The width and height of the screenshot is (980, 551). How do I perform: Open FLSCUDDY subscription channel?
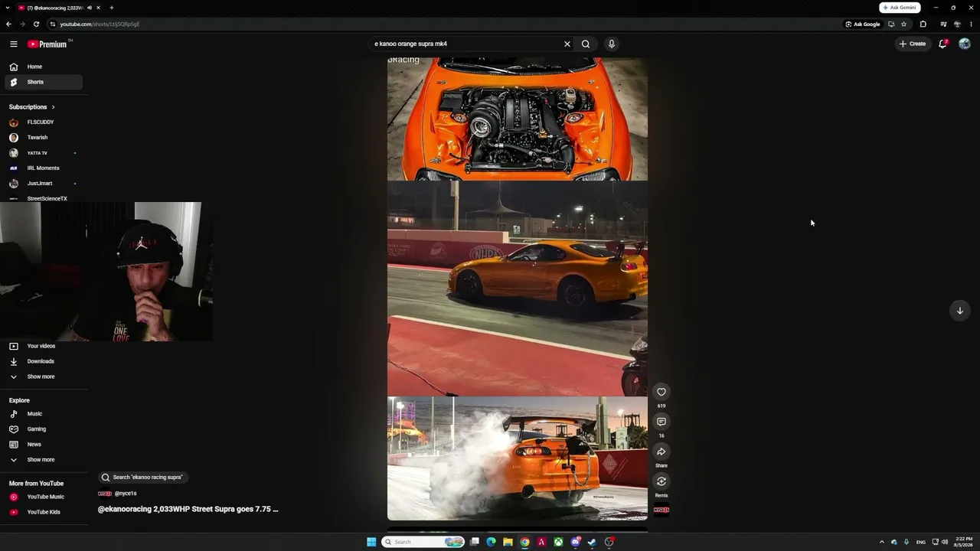click(x=44, y=122)
